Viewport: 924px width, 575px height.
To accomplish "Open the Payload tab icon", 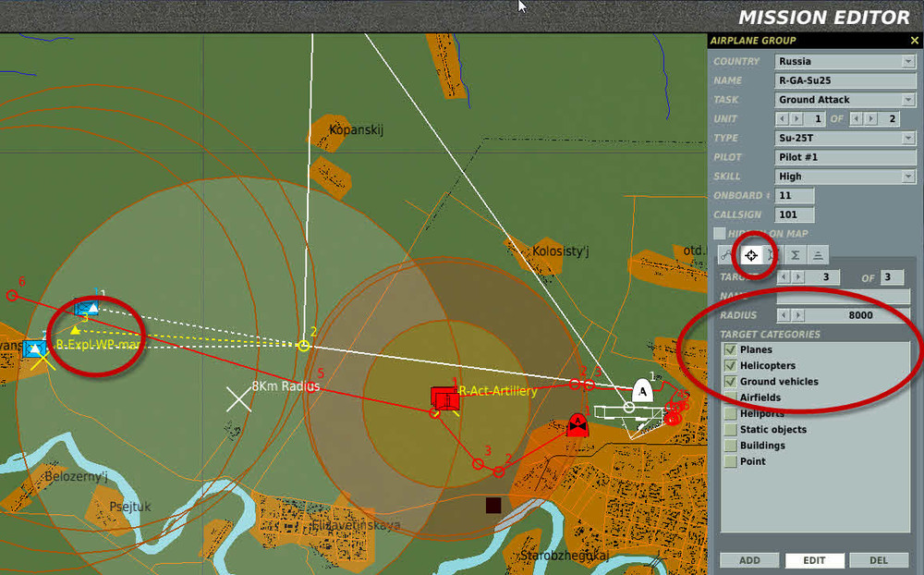I will coord(772,255).
